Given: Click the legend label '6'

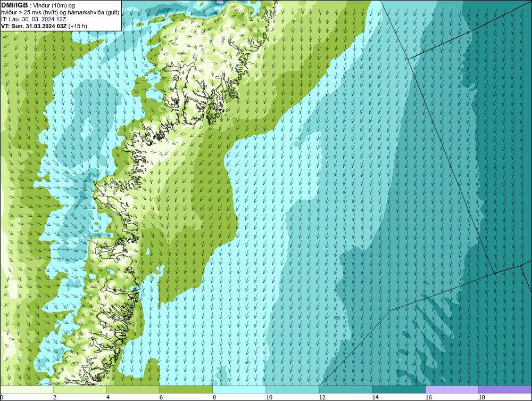Looking at the screenshot, I should tap(161, 397).
